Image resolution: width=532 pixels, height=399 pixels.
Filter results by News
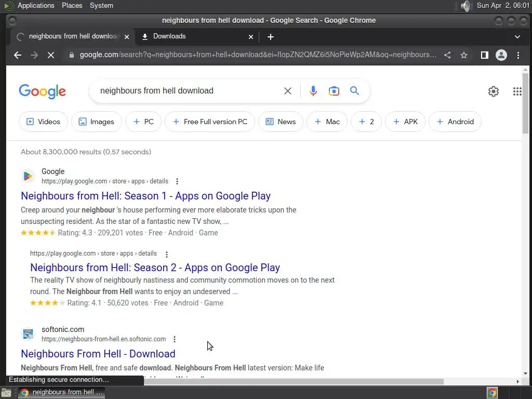281,122
